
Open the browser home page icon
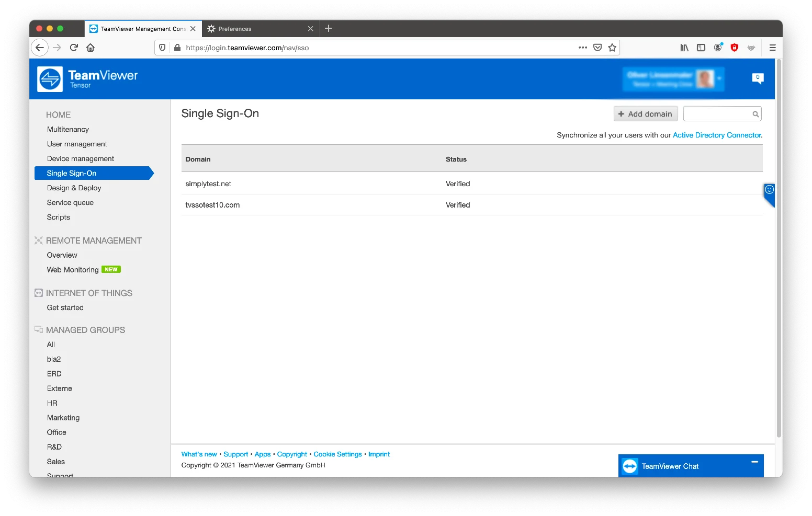click(91, 48)
